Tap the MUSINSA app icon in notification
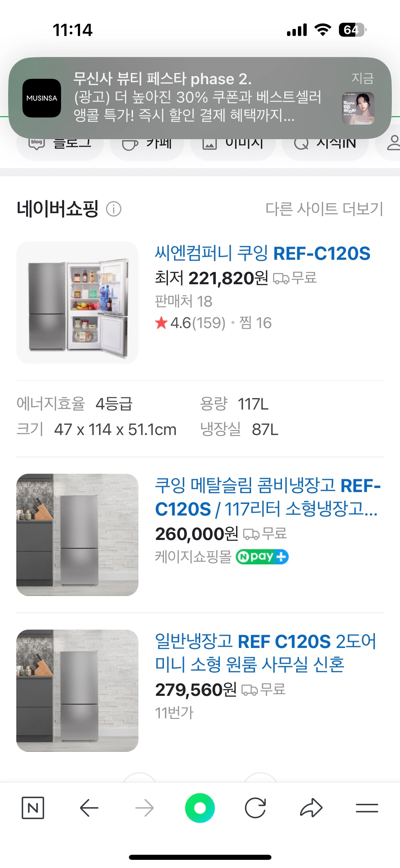This screenshot has height=868, width=400. tap(42, 98)
